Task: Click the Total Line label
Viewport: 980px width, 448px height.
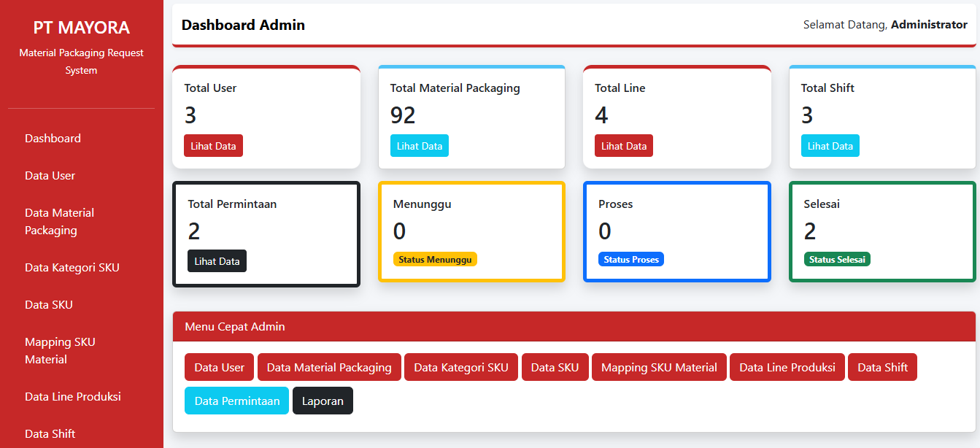Action: 620,88
